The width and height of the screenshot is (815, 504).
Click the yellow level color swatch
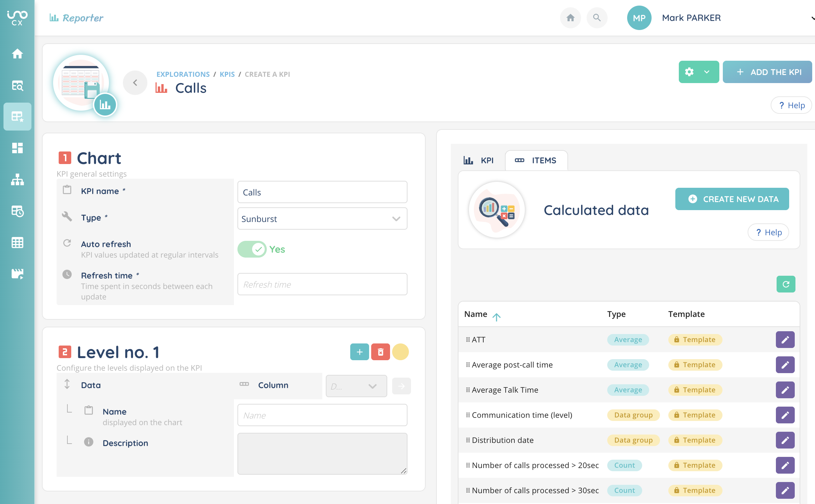[400, 352]
